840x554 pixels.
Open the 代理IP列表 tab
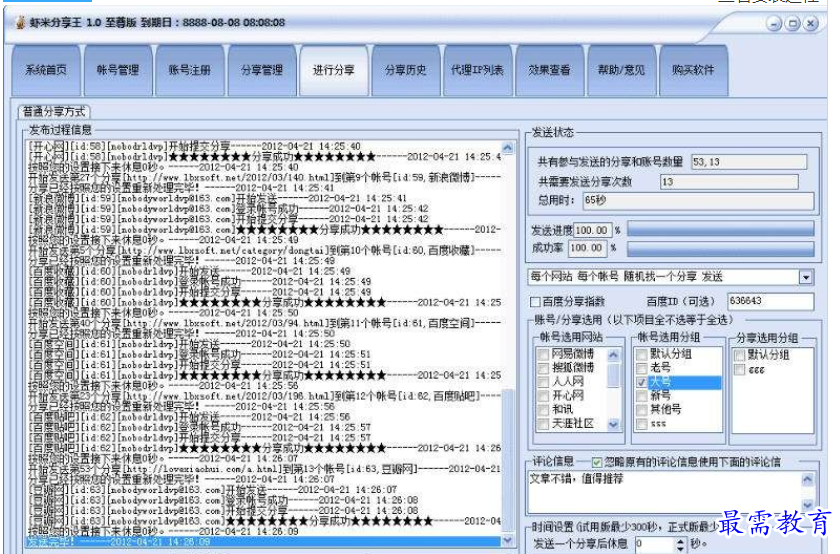pyautogui.click(x=477, y=70)
